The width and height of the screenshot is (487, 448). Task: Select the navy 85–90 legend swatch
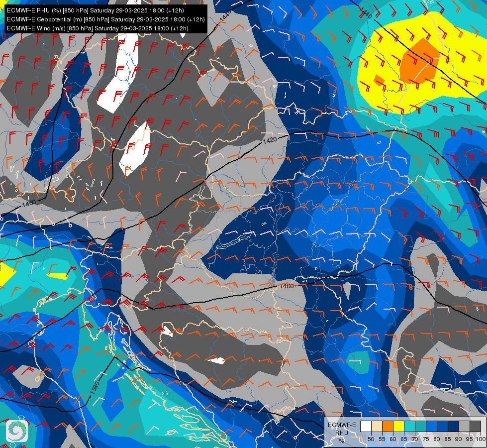click(454, 426)
